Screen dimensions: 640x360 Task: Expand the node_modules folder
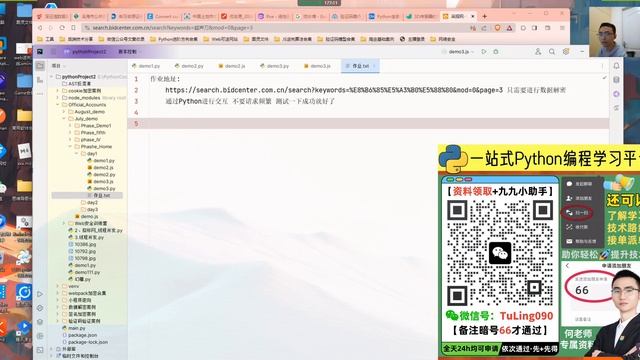(x=58, y=98)
